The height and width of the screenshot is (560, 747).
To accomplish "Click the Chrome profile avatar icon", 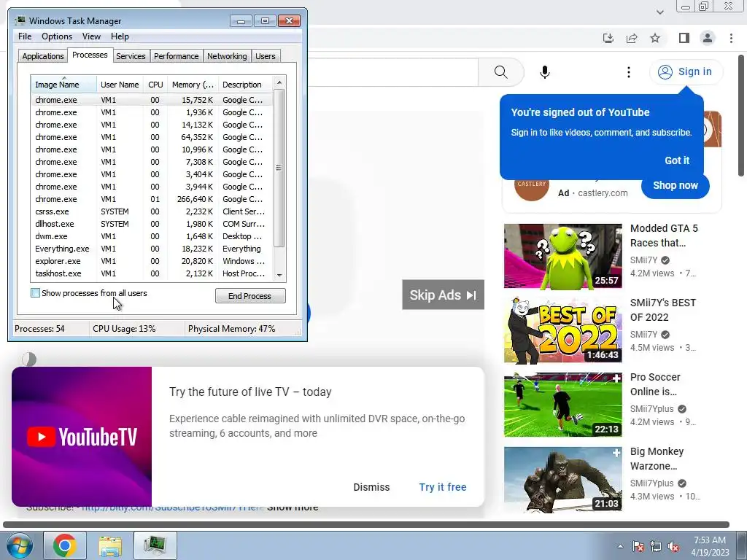I will 708,38.
